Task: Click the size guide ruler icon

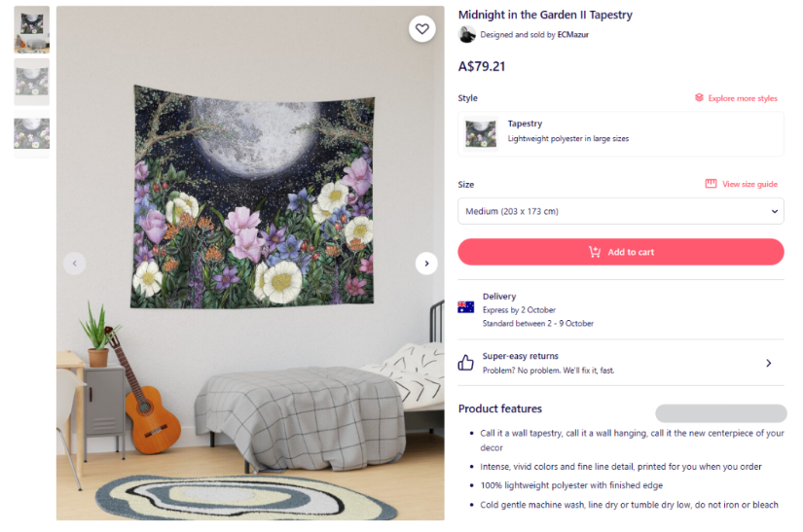Action: [711, 184]
